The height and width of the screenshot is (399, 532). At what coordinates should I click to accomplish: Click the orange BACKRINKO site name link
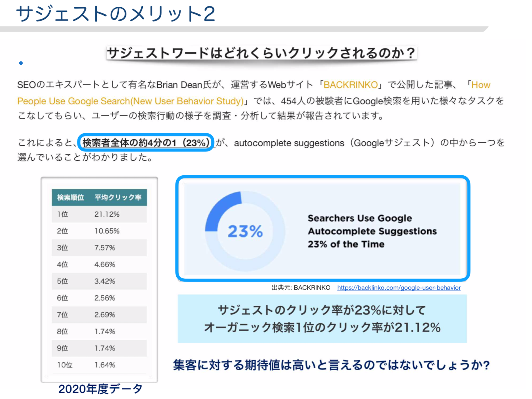(x=350, y=85)
